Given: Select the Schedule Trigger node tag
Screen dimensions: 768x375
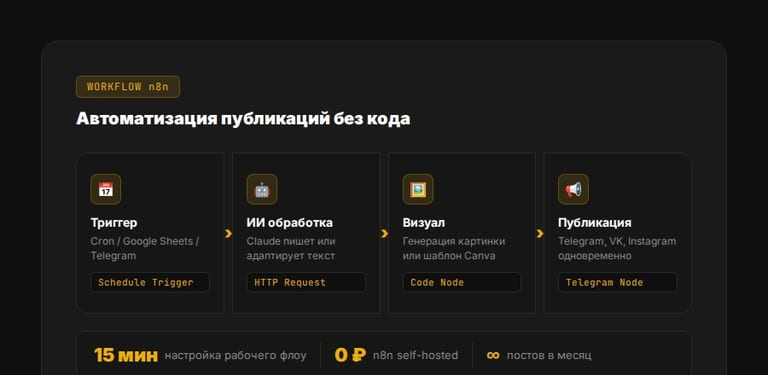Looking at the screenshot, I should 150,282.
